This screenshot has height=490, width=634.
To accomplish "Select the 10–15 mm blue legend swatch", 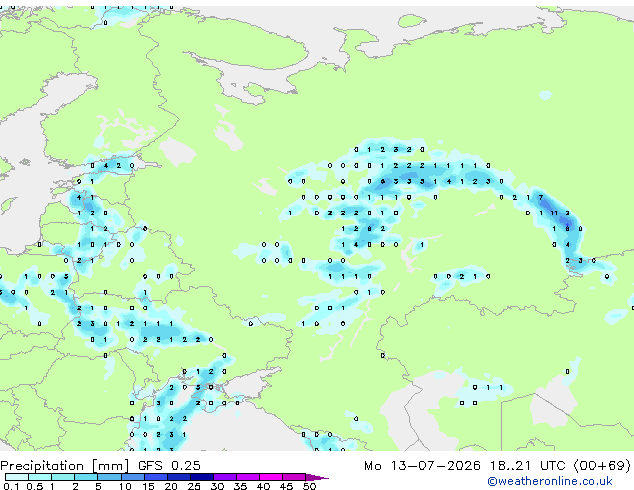I will click(133, 477).
